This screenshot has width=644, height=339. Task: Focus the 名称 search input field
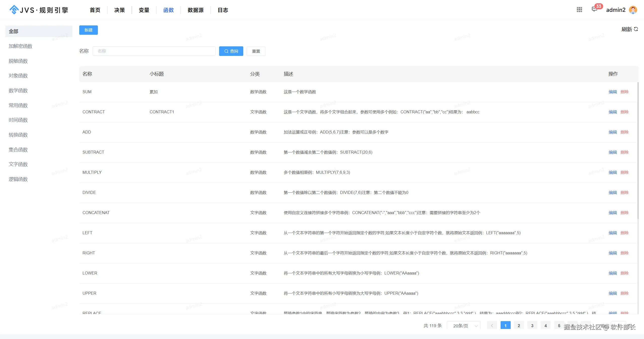154,51
